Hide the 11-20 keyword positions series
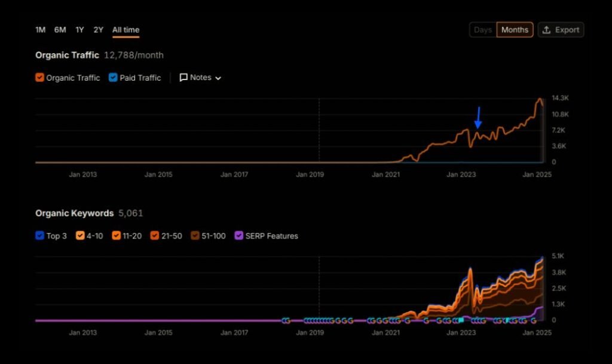The image size is (612, 364). point(116,236)
